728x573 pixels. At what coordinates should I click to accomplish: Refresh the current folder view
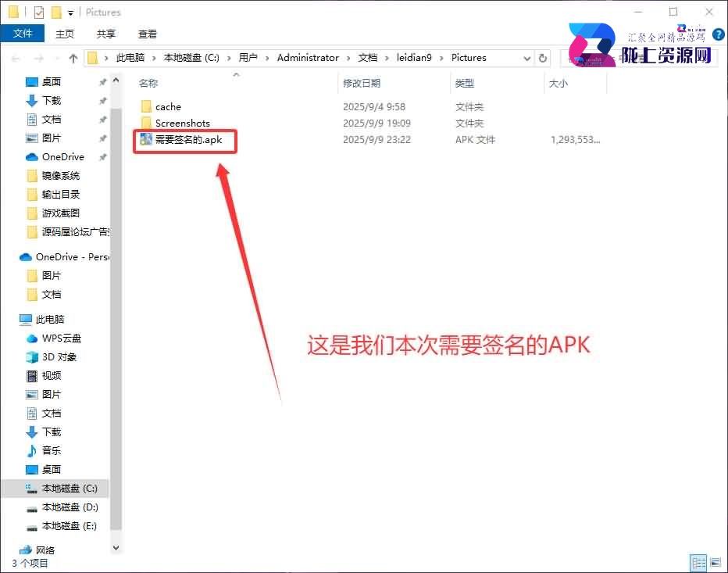(x=542, y=58)
